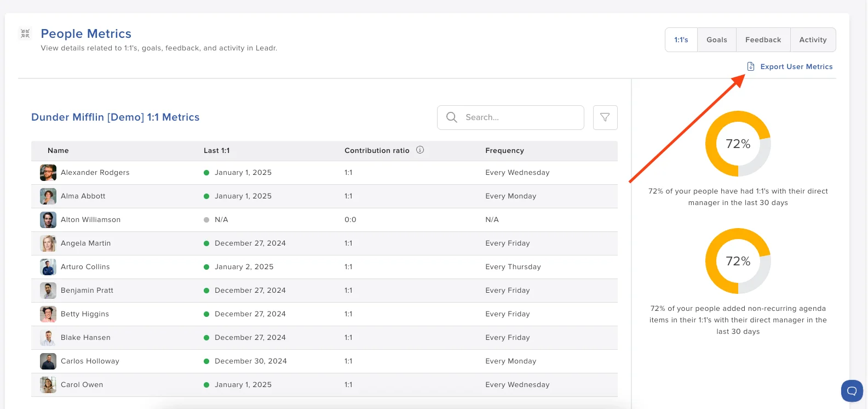
Task: Open the filter funnel button
Action: (605, 117)
